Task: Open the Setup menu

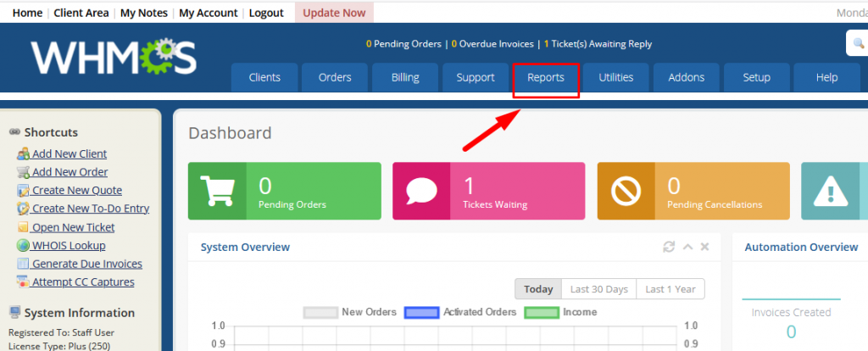Action: click(757, 77)
